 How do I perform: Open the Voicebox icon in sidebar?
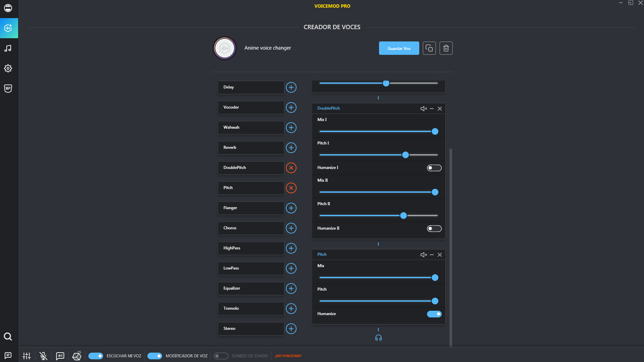coord(8,8)
